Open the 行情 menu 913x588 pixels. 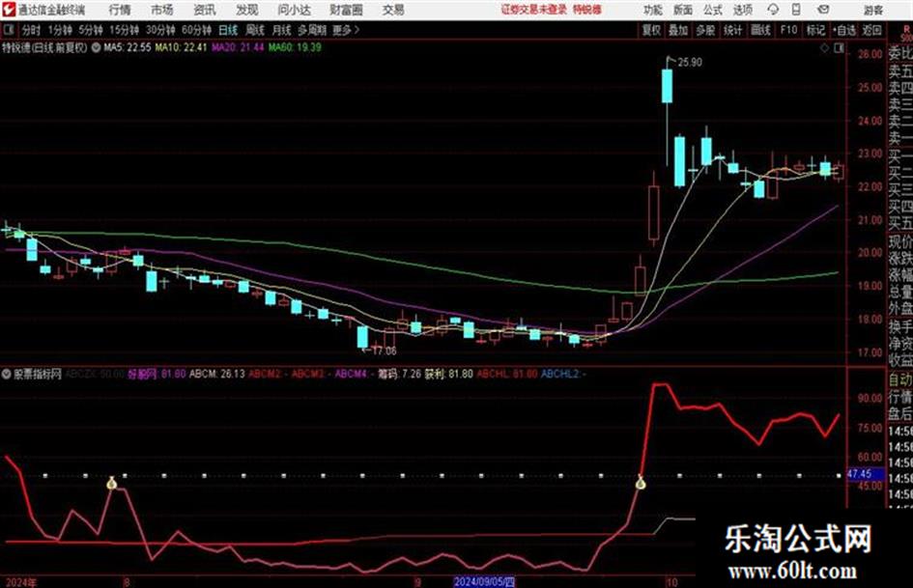(120, 10)
